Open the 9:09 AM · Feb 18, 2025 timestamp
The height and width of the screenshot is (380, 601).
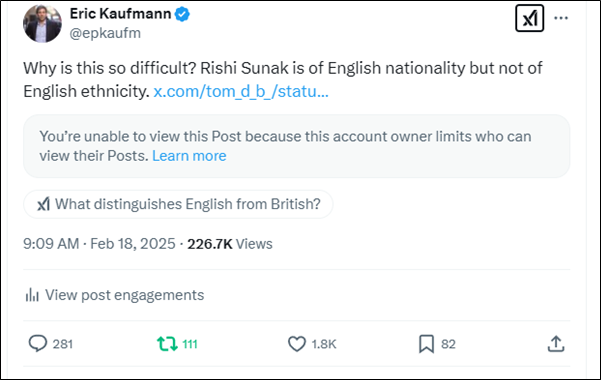pyautogui.click(x=99, y=244)
